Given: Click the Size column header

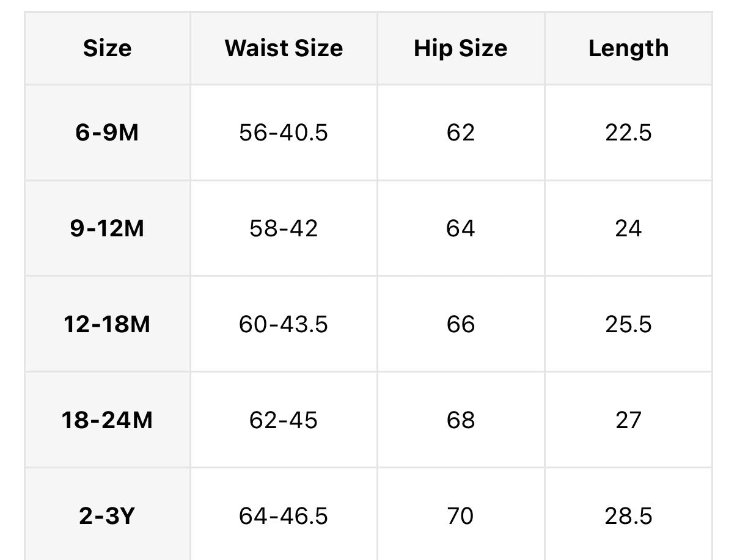Looking at the screenshot, I should 107,48.
